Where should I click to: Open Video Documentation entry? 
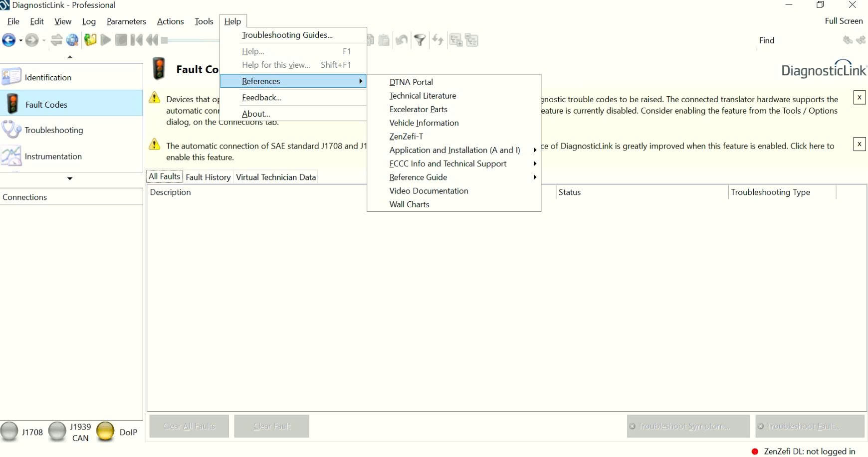[x=454, y=191]
